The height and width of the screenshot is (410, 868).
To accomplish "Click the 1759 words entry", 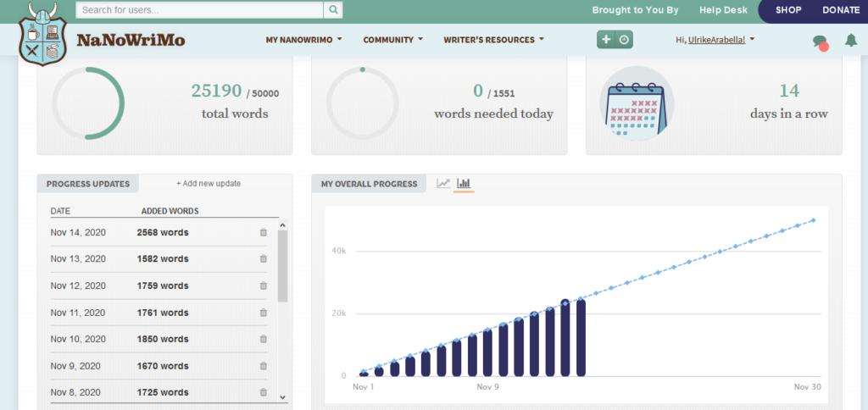I will coord(163,286).
